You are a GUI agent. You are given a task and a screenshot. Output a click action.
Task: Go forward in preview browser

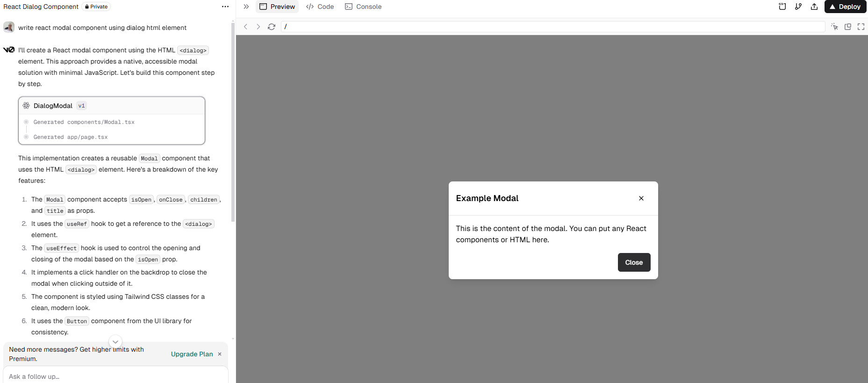click(258, 27)
